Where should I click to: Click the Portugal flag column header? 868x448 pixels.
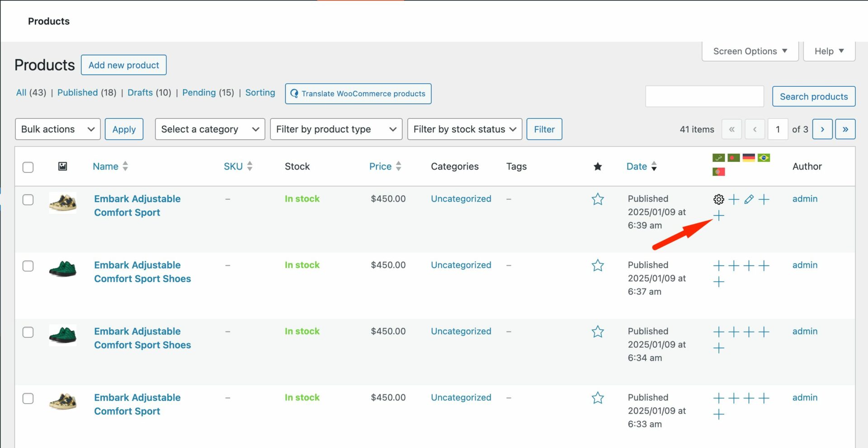coord(718,172)
